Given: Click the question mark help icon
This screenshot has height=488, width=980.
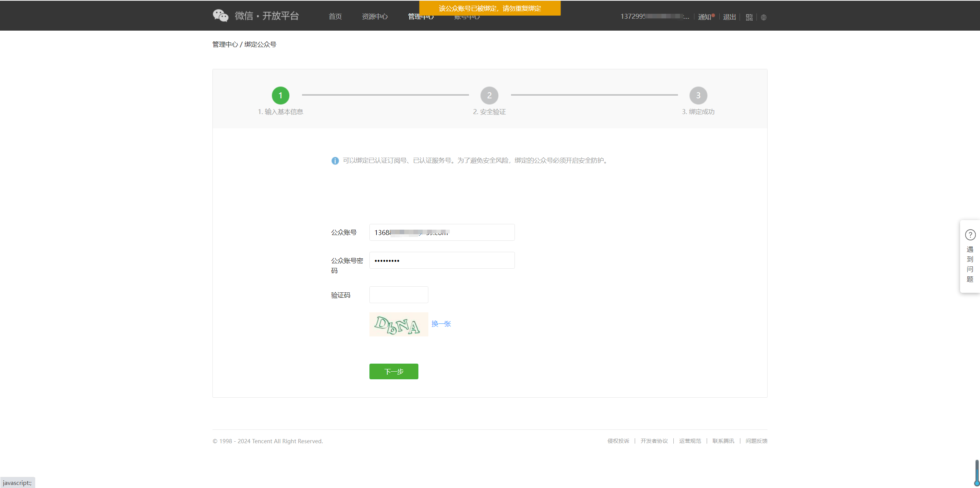Looking at the screenshot, I should point(970,235).
